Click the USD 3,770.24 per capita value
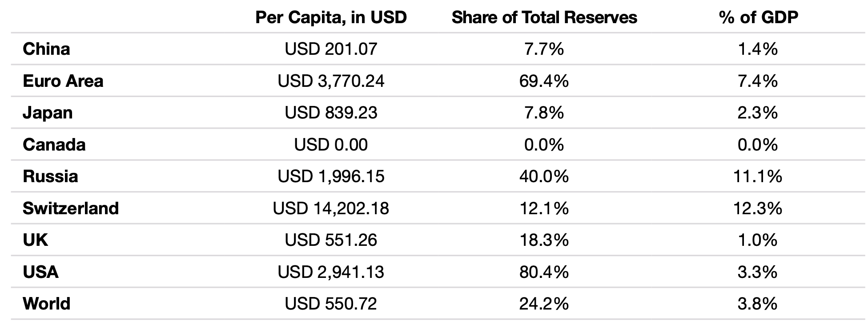This screenshot has height=326, width=868. click(x=331, y=81)
